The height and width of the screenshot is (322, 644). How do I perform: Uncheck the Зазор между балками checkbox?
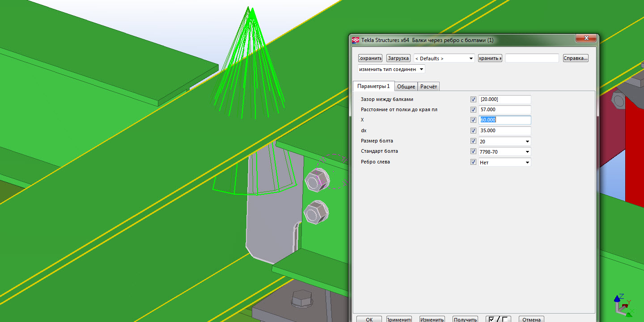473,99
